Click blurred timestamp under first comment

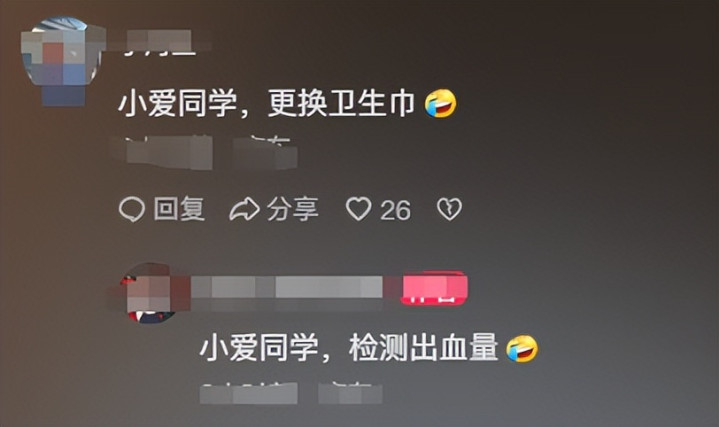[x=168, y=152]
